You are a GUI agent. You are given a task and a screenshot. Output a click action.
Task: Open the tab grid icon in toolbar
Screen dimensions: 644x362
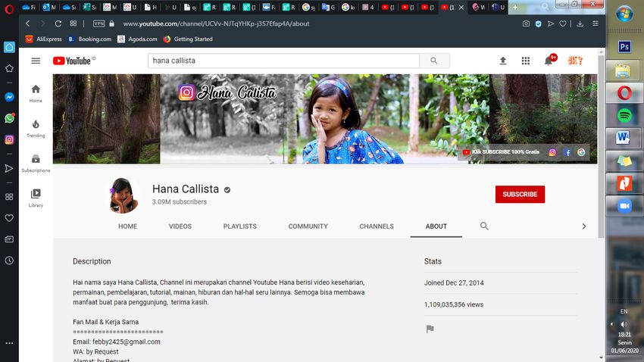click(73, 23)
